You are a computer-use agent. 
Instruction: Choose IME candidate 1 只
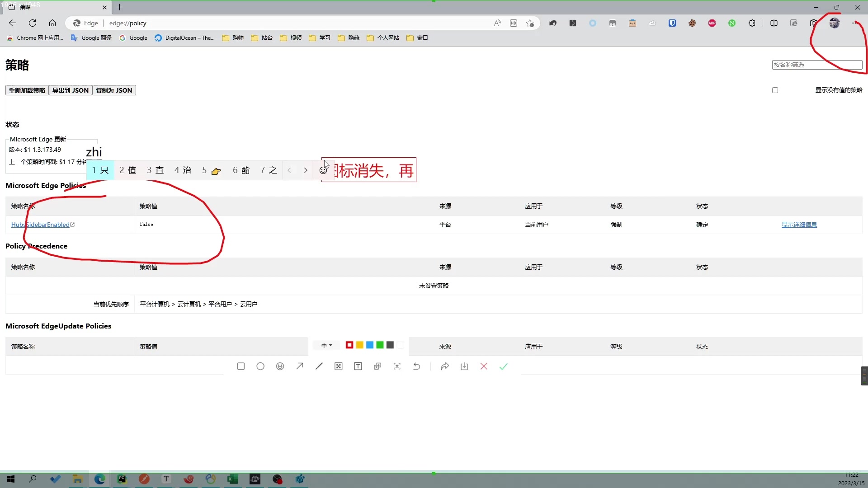(x=100, y=170)
